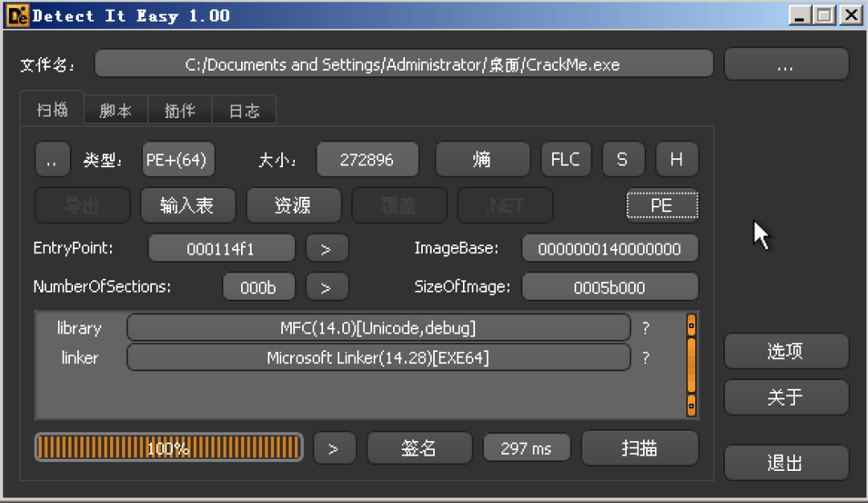Expand EntryPoint details with arrow button
This screenshot has height=503, width=868.
(326, 249)
